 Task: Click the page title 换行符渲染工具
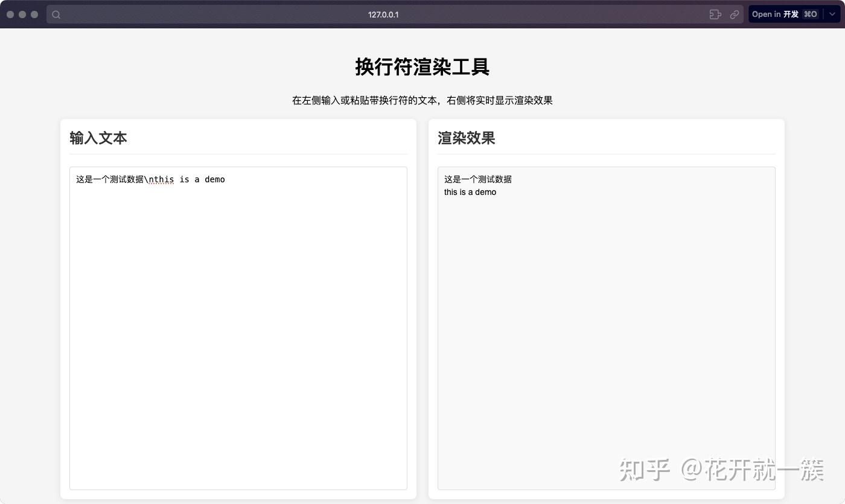[422, 67]
